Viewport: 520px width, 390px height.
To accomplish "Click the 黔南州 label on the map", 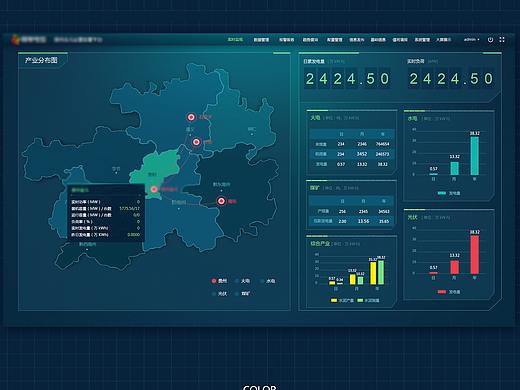I will tap(179, 202).
